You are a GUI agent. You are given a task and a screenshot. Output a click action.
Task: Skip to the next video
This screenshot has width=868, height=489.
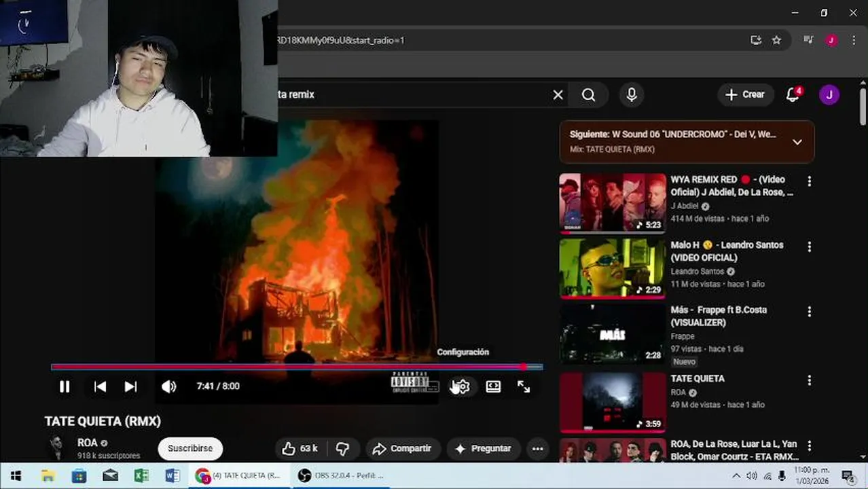click(x=130, y=386)
